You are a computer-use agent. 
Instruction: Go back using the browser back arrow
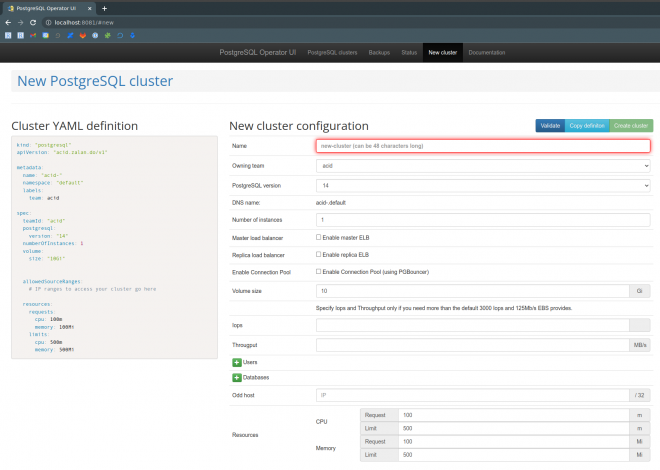(7, 21)
